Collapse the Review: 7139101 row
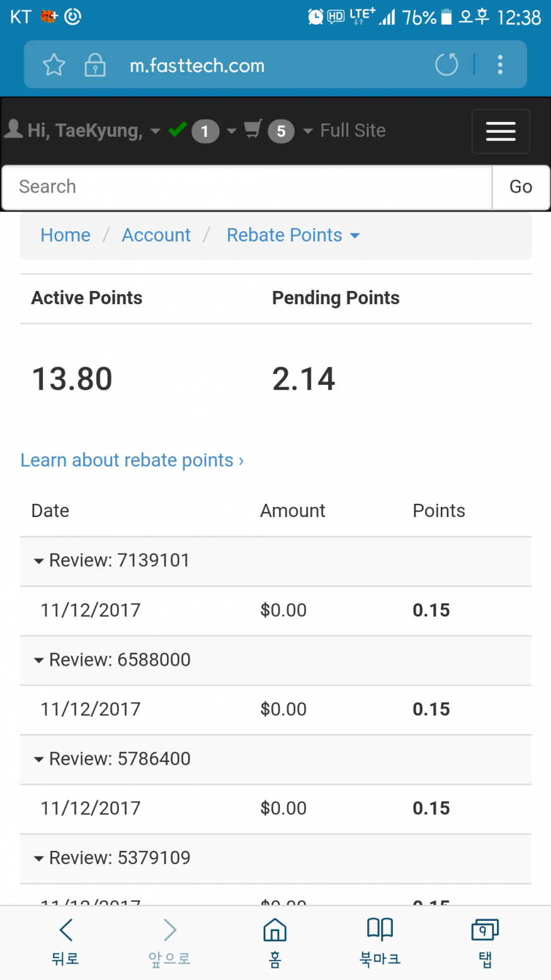This screenshot has height=980, width=551. [x=39, y=561]
